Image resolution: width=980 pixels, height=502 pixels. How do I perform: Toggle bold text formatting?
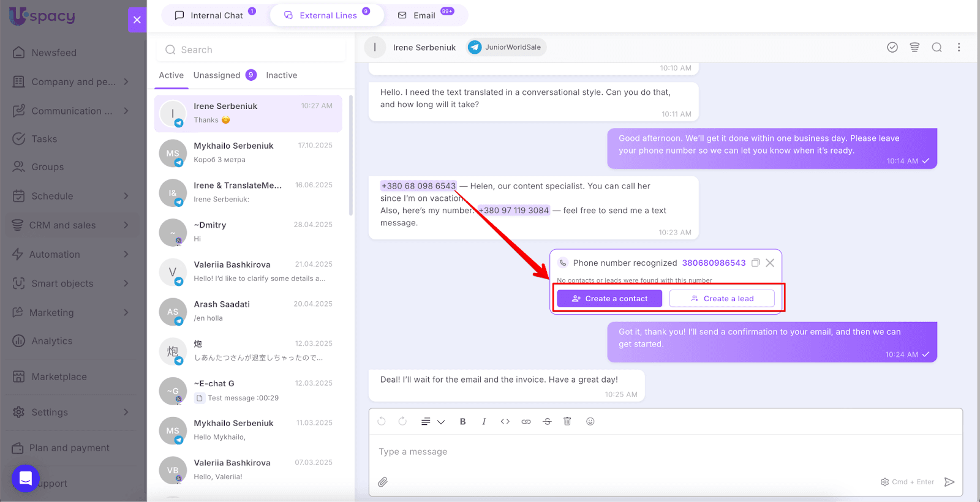(x=463, y=421)
